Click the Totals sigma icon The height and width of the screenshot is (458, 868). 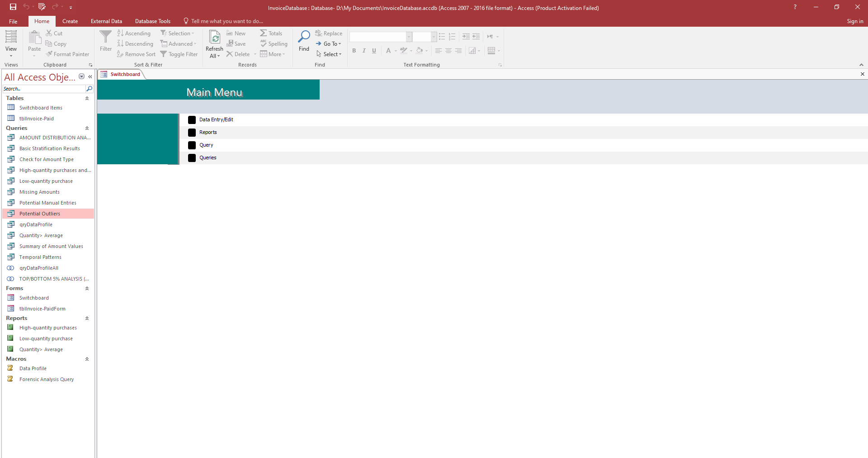263,33
